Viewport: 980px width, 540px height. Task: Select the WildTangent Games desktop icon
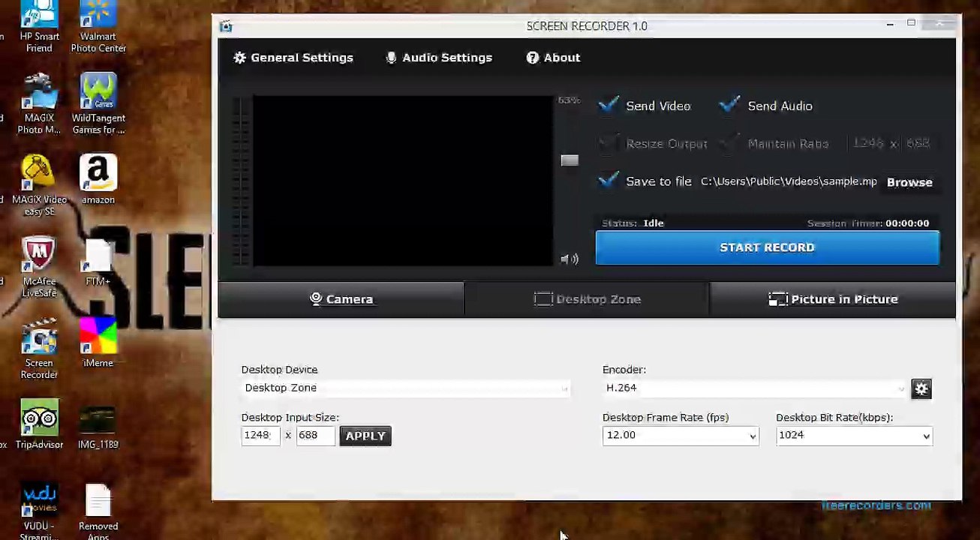pos(98,103)
